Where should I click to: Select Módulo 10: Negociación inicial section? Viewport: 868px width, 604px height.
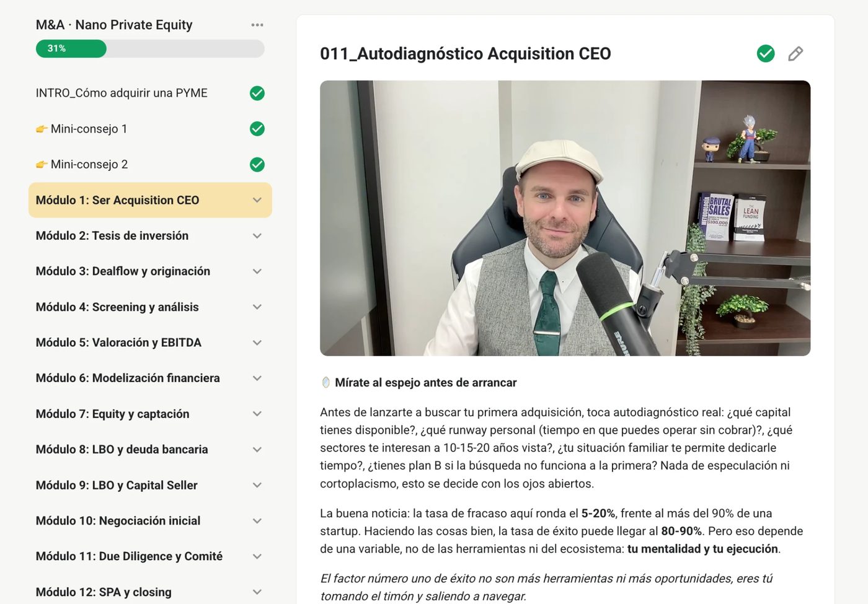click(x=150, y=521)
